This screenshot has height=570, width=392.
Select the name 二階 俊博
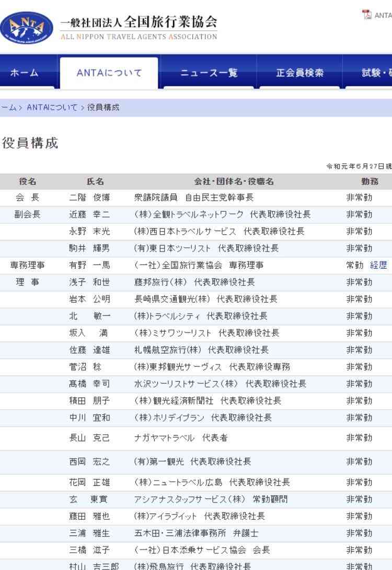89,197
